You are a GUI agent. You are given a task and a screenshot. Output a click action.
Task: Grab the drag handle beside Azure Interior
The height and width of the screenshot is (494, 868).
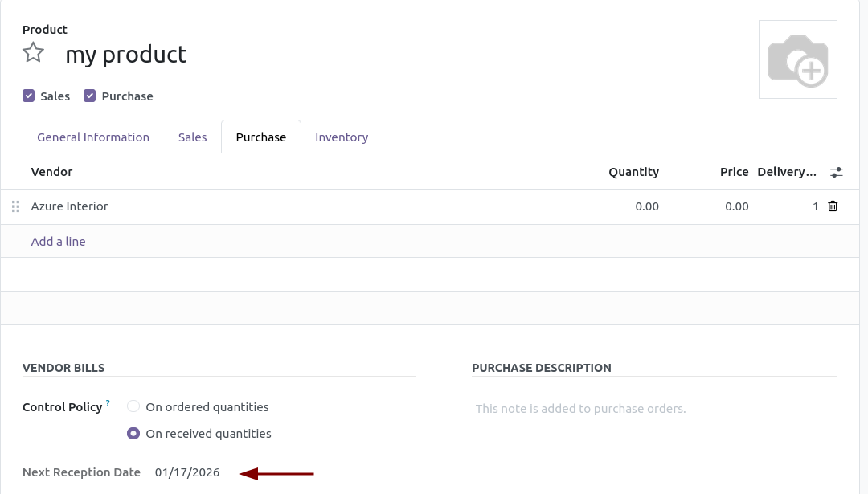15,206
